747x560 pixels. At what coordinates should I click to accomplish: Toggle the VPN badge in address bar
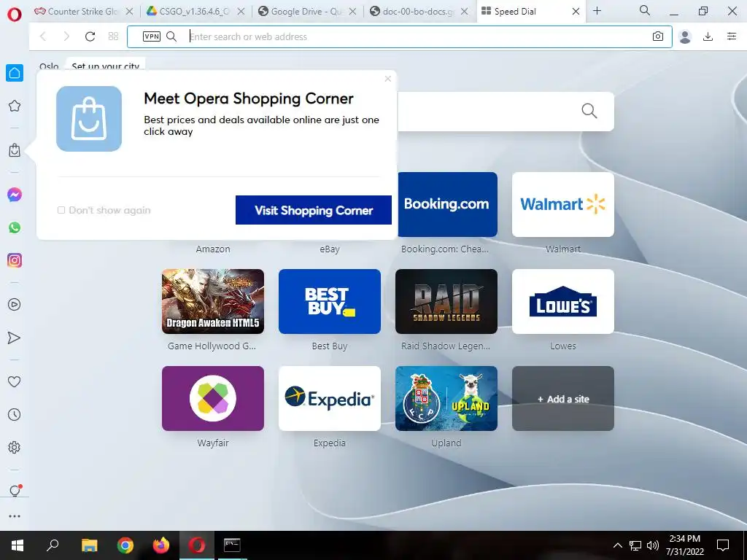click(152, 36)
